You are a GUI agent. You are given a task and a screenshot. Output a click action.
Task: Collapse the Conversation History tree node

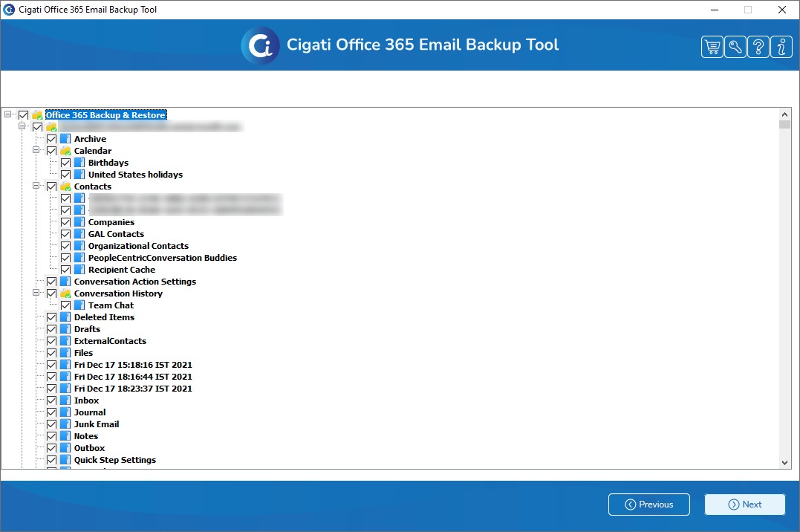36,293
